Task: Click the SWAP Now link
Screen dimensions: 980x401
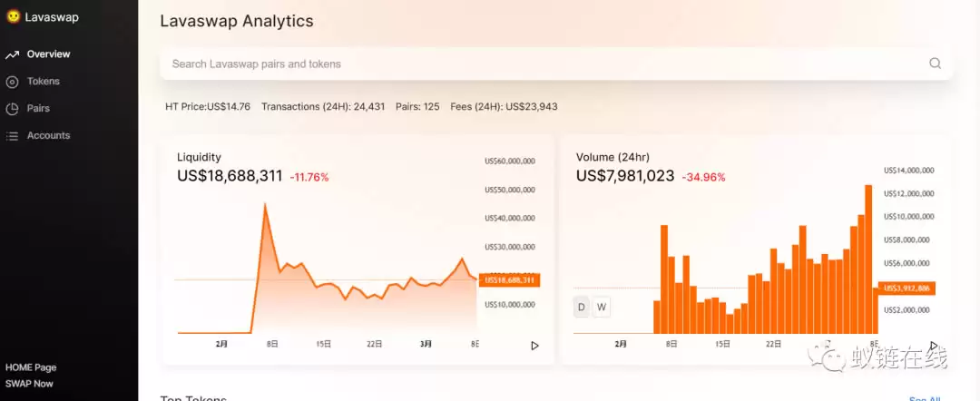Action: point(29,384)
